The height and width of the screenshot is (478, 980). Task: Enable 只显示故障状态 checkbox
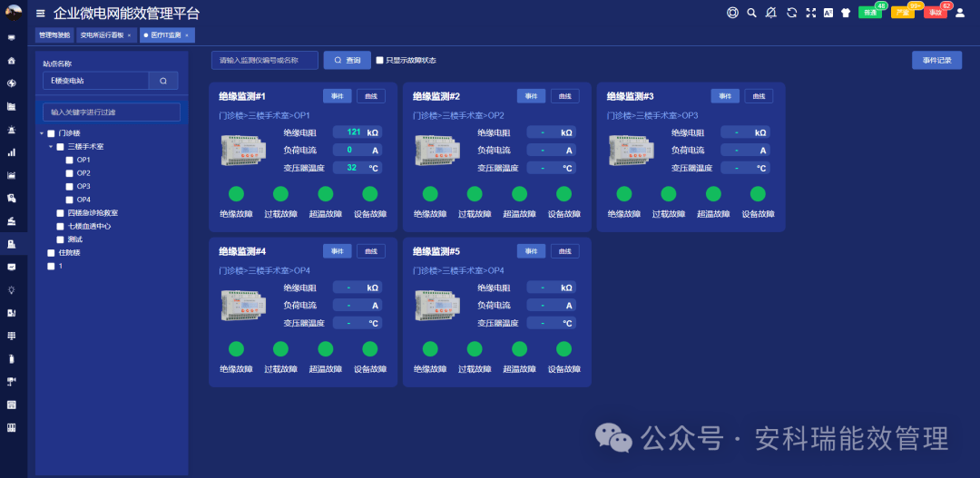(x=379, y=61)
